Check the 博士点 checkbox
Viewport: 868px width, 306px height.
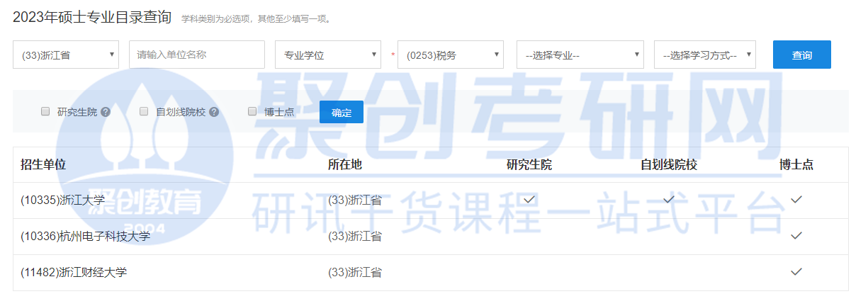pos(252,111)
